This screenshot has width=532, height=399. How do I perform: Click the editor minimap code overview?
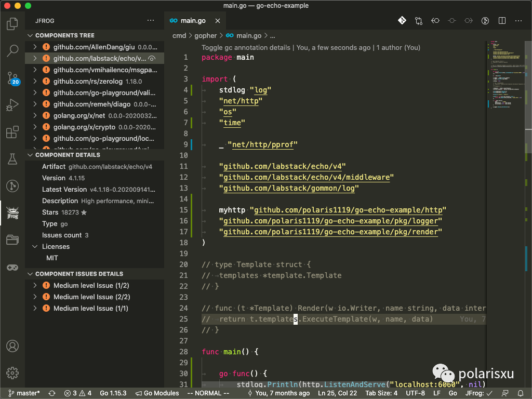(x=506, y=75)
